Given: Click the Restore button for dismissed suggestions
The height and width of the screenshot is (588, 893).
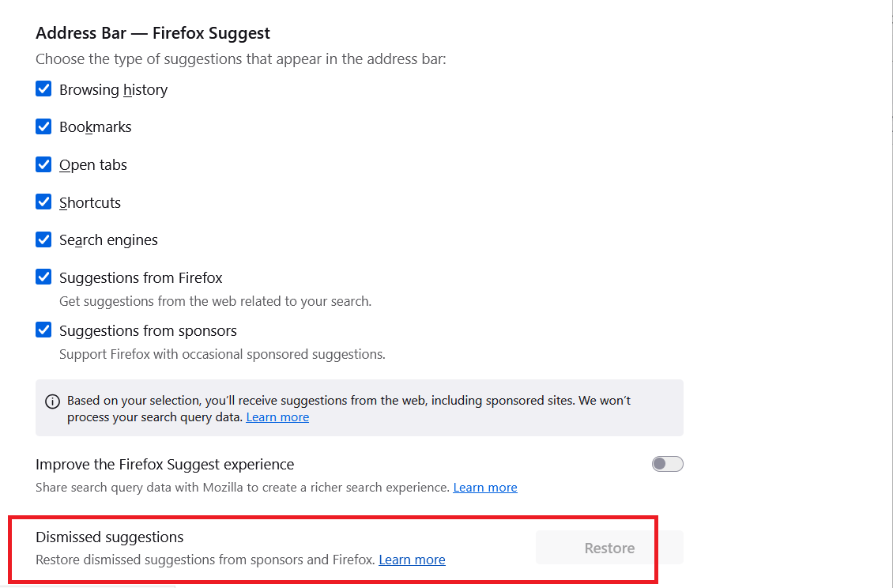Looking at the screenshot, I should point(609,547).
